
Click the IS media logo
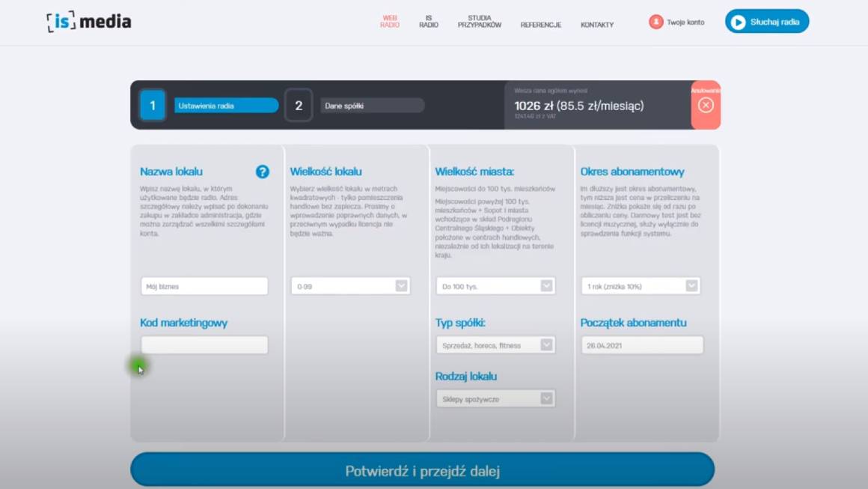pyautogui.click(x=88, y=22)
